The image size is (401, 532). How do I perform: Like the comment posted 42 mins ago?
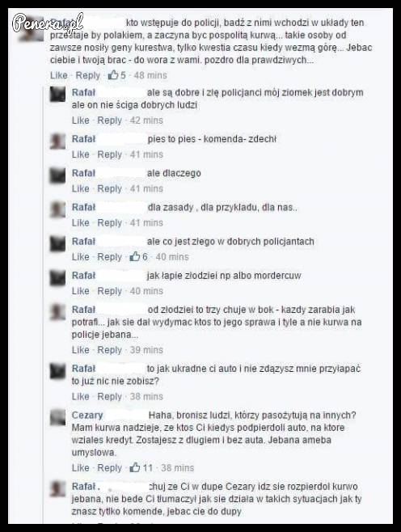80,120
